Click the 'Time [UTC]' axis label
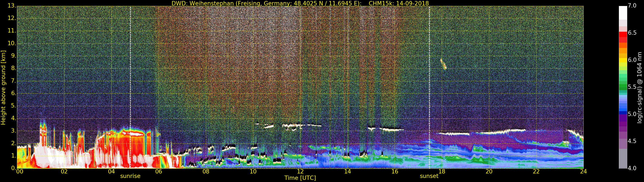 (300, 178)
